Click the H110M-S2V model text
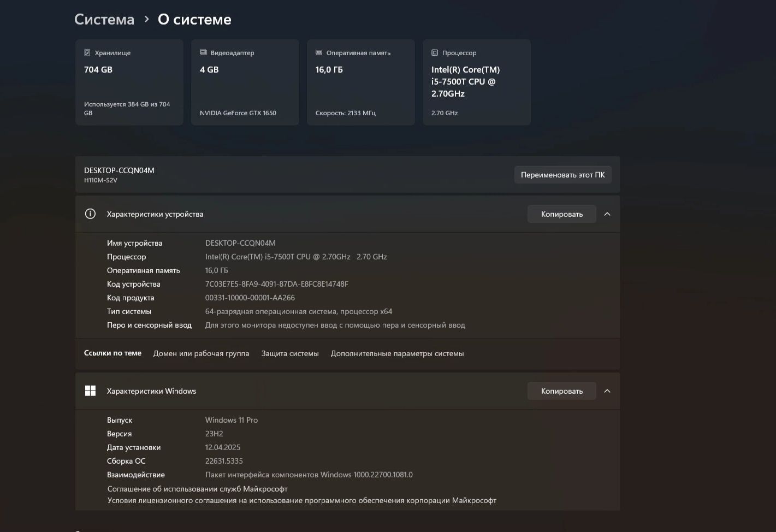776x532 pixels. (100, 180)
